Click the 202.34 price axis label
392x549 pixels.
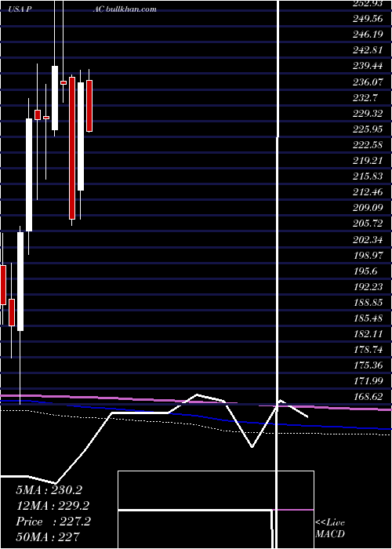tap(368, 239)
